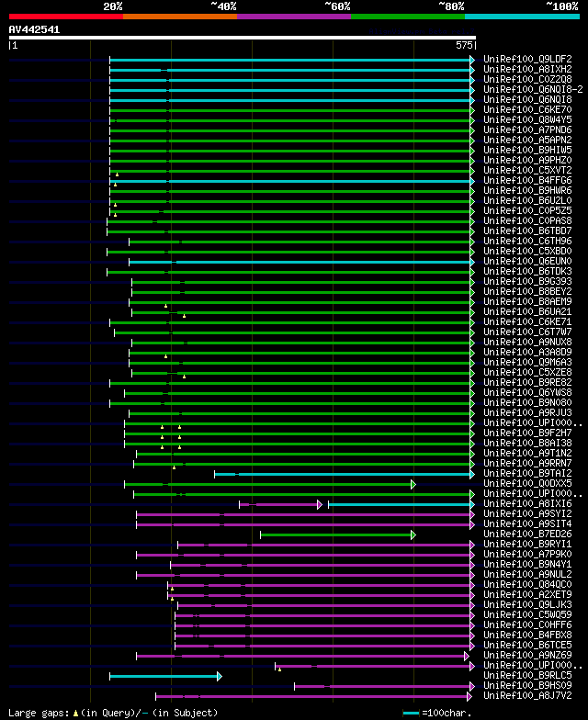Click the green alignment bar for B9RE82
This screenshot has height=720, width=588.
click(x=292, y=384)
